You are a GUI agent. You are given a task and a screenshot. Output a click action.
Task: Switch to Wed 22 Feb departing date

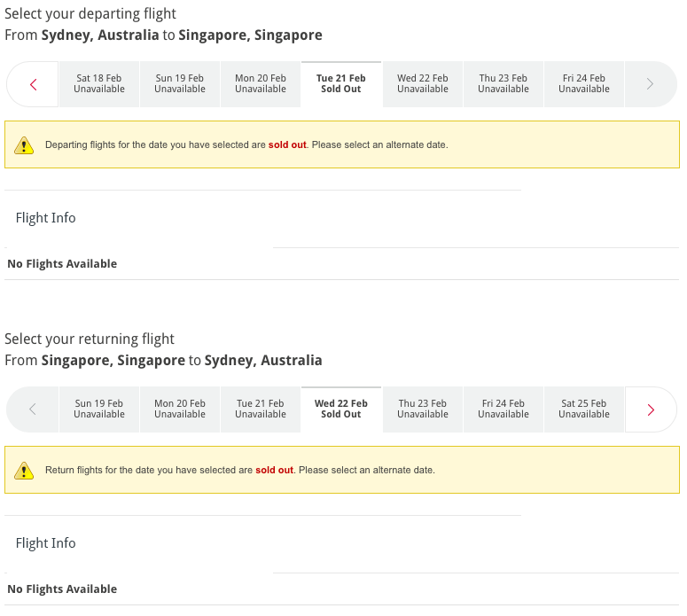422,84
